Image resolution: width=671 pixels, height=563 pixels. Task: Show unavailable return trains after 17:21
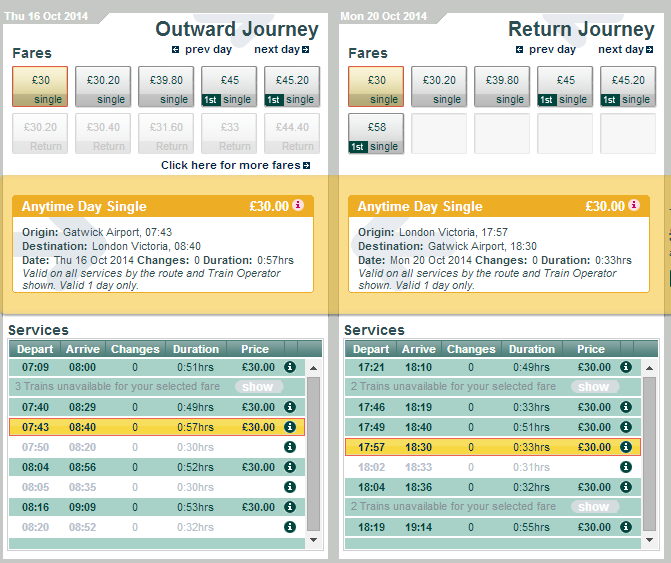[595, 387]
